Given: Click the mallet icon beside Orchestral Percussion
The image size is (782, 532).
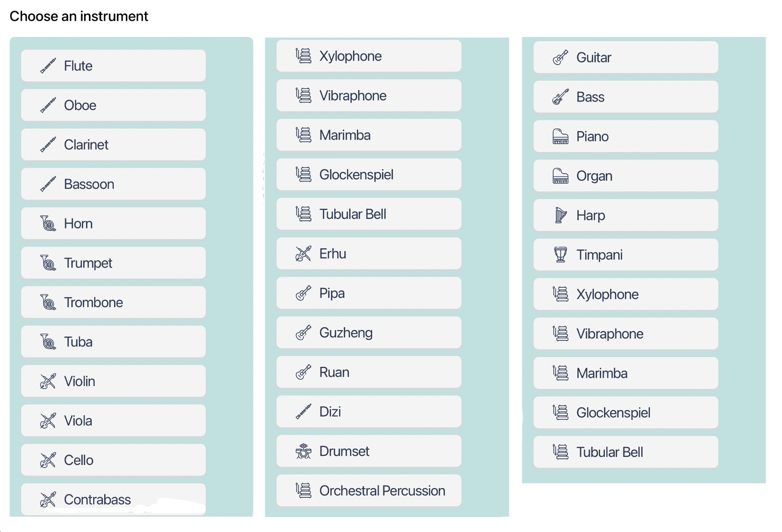Looking at the screenshot, I should click(303, 491).
